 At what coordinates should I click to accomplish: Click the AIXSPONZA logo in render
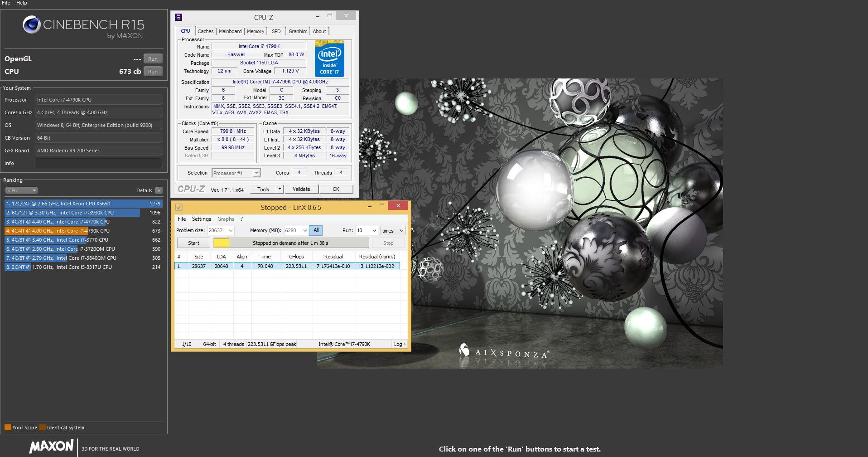pos(504,352)
